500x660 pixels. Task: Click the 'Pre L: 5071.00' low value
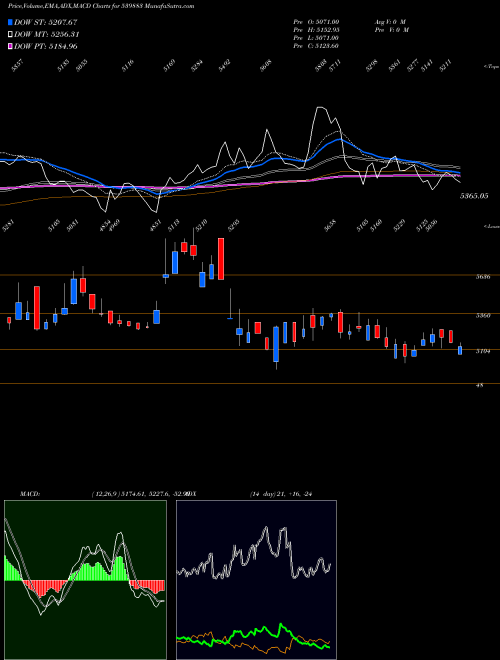(316, 38)
